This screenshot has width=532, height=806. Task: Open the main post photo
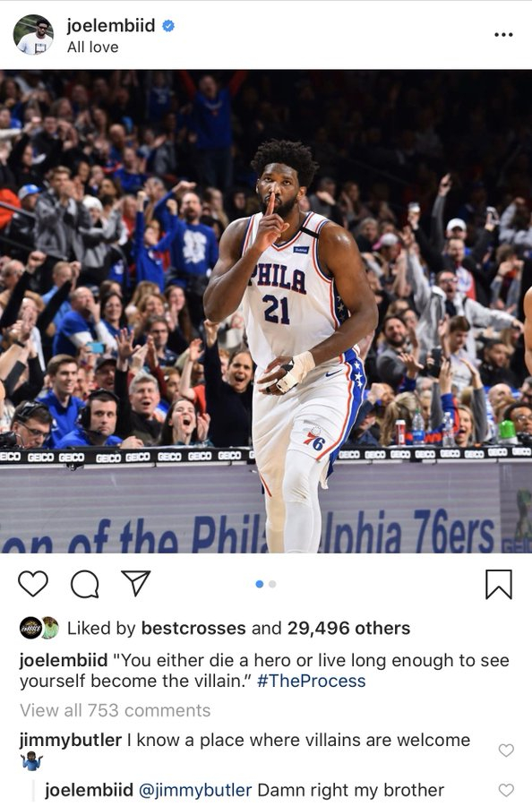266,312
